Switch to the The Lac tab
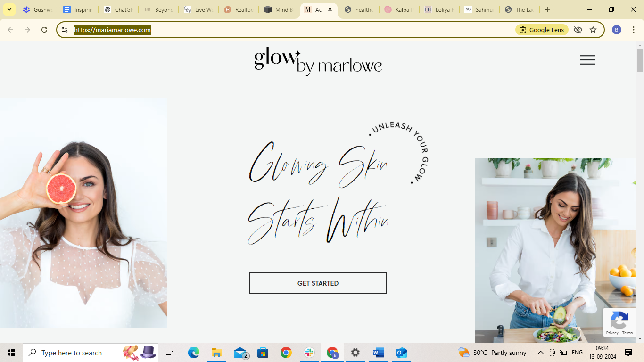This screenshot has width=644, height=362. tap(520, 9)
